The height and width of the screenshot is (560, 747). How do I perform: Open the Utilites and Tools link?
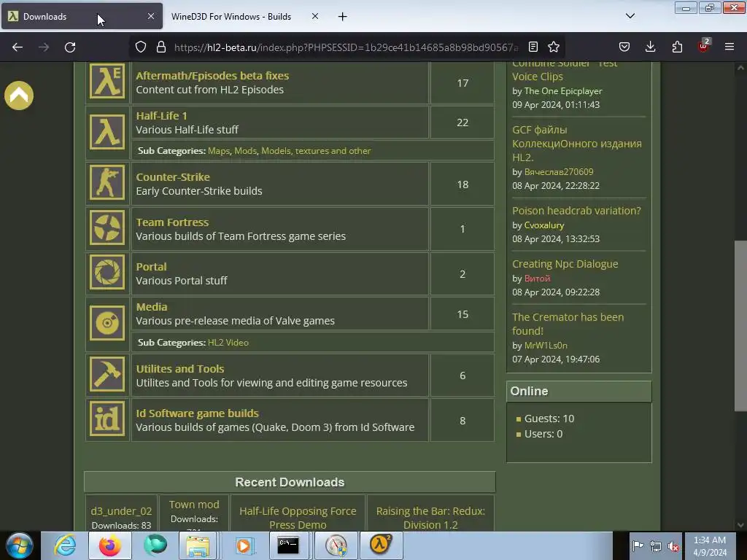click(x=180, y=369)
